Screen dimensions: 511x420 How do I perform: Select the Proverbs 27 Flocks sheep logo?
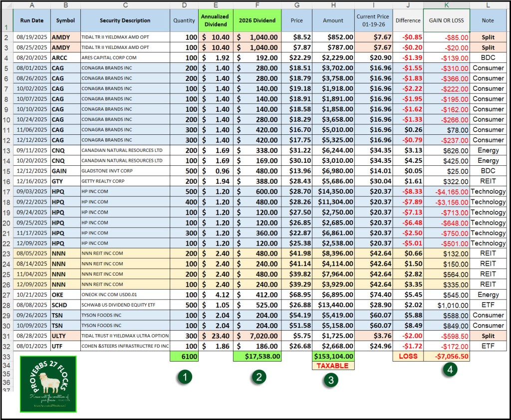click(x=48, y=384)
